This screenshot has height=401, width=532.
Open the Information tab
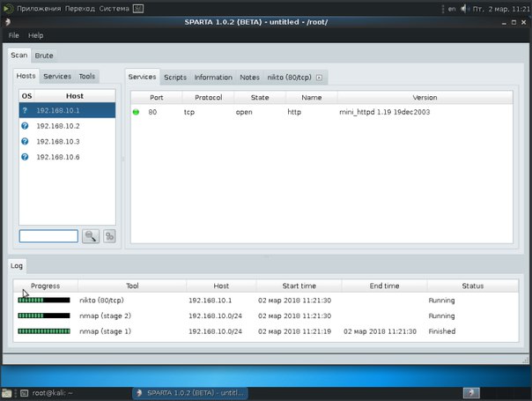213,78
